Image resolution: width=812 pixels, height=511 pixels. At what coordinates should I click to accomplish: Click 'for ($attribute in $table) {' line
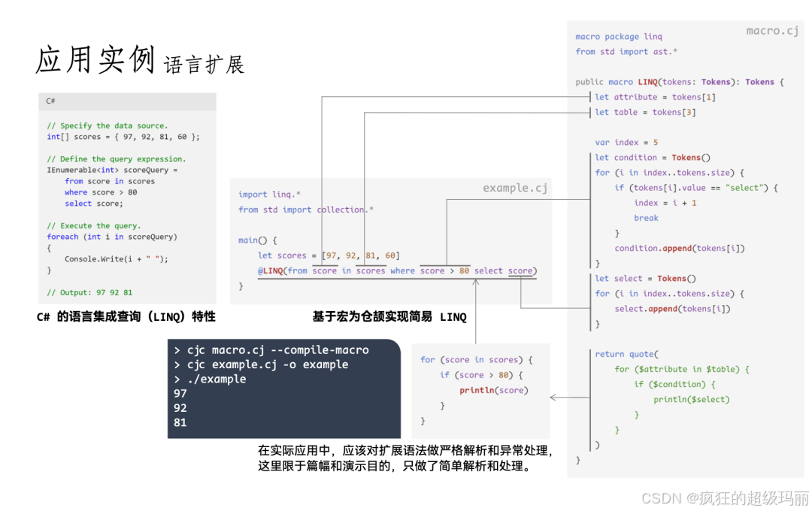[x=682, y=369]
